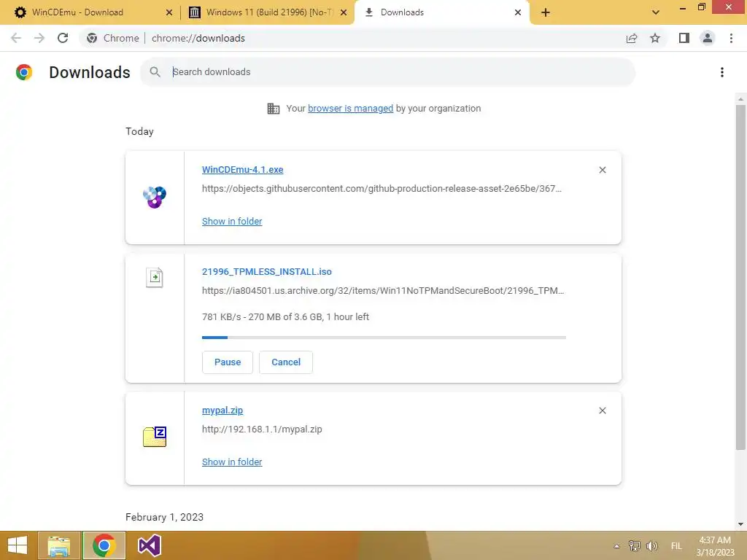Viewport: 747px width, 560px height.
Task: Click the 'Today' date heading
Action: pyautogui.click(x=139, y=131)
